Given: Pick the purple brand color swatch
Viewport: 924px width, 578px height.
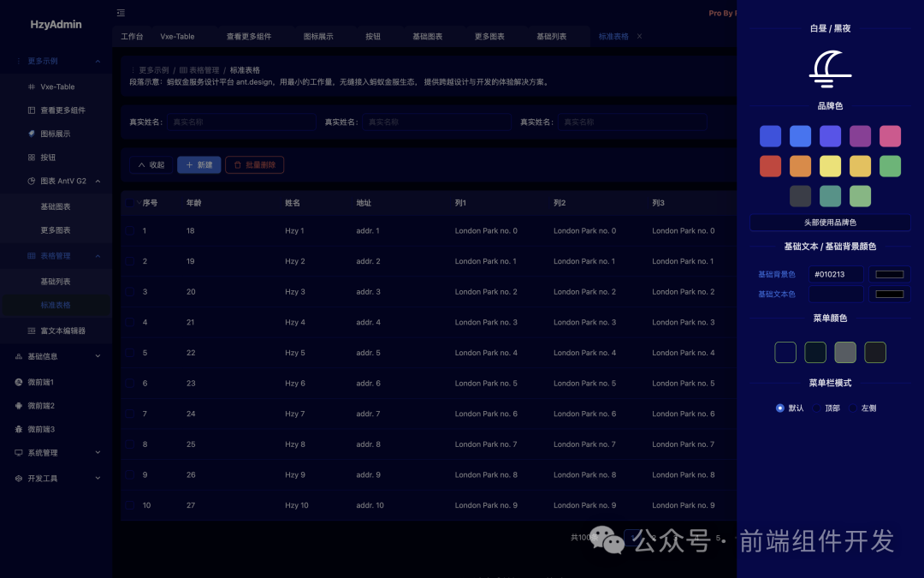Looking at the screenshot, I should pyautogui.click(x=860, y=136).
